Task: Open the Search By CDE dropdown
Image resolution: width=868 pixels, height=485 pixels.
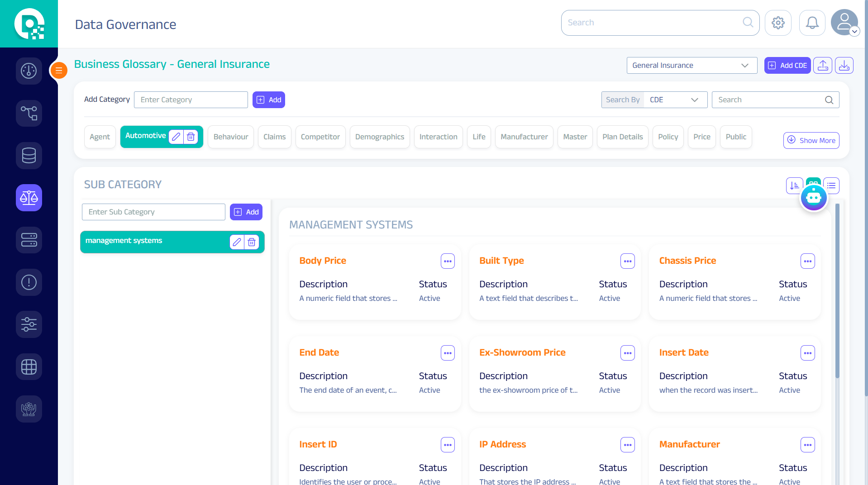Action: pyautogui.click(x=674, y=100)
